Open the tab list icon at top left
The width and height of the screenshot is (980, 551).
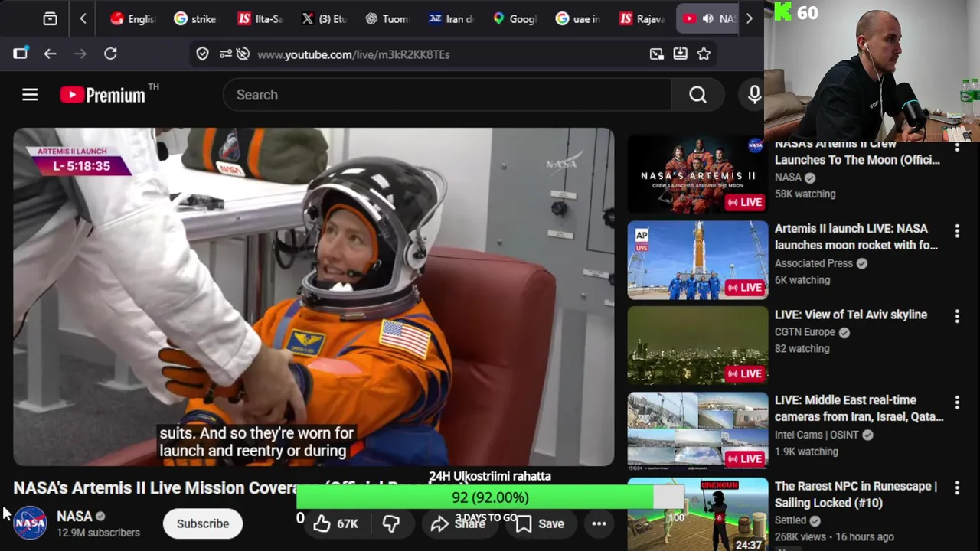pyautogui.click(x=50, y=18)
